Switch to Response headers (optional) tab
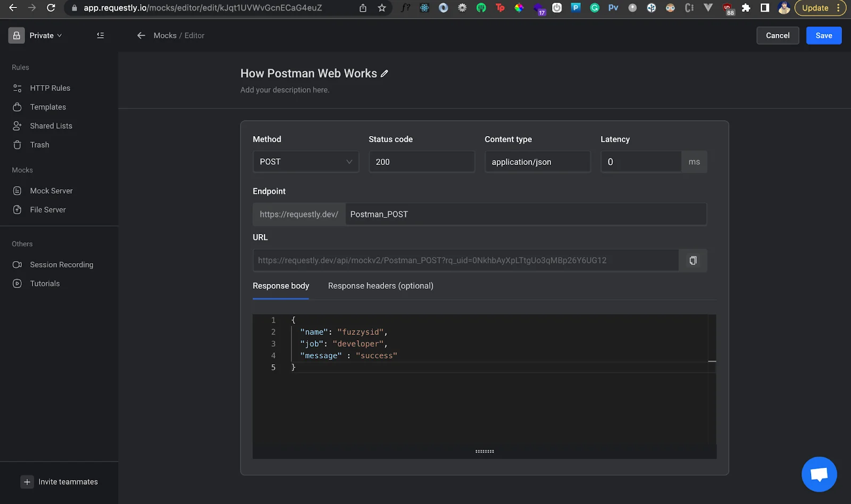This screenshot has height=504, width=851. click(381, 286)
